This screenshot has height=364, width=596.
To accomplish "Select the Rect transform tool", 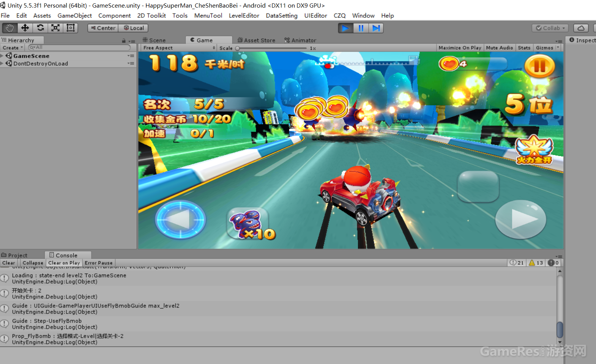I will click(x=71, y=28).
